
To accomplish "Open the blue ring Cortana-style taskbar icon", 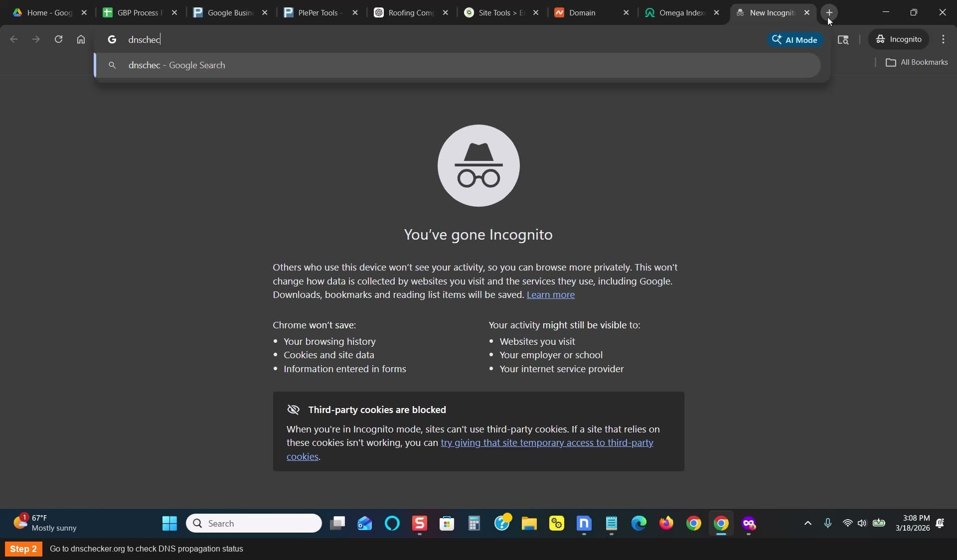I will pyautogui.click(x=392, y=523).
